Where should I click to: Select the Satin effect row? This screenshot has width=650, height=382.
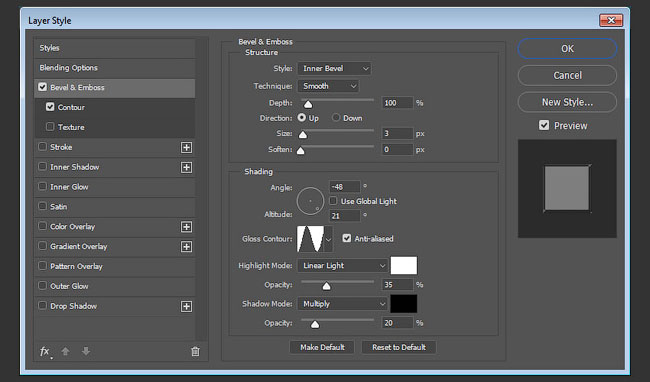(114, 207)
